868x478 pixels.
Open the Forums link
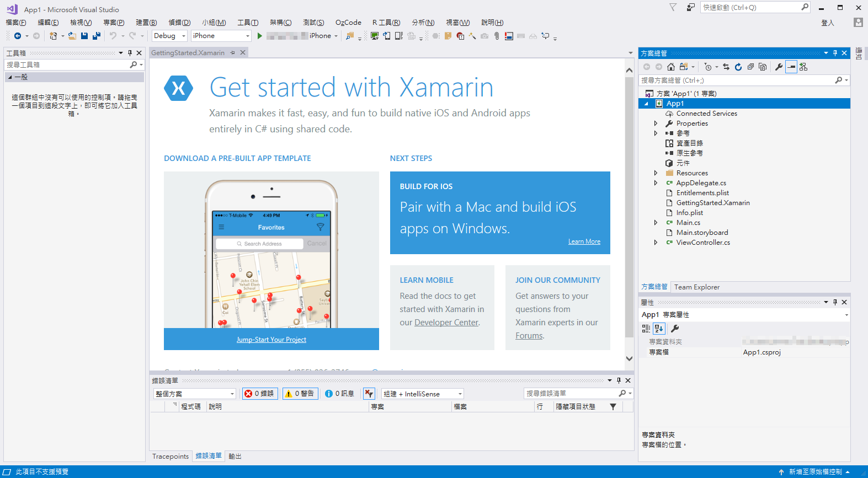[x=529, y=336]
